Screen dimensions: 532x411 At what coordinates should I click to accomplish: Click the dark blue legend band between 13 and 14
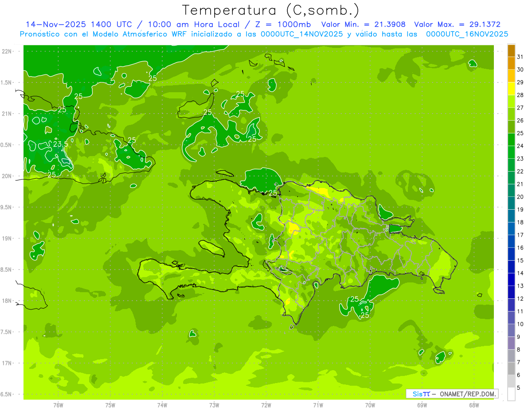pos(511,280)
